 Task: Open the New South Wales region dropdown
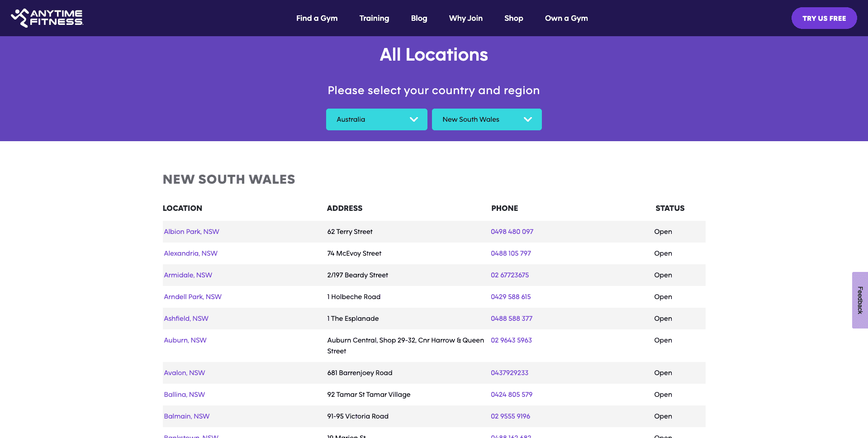487,119
